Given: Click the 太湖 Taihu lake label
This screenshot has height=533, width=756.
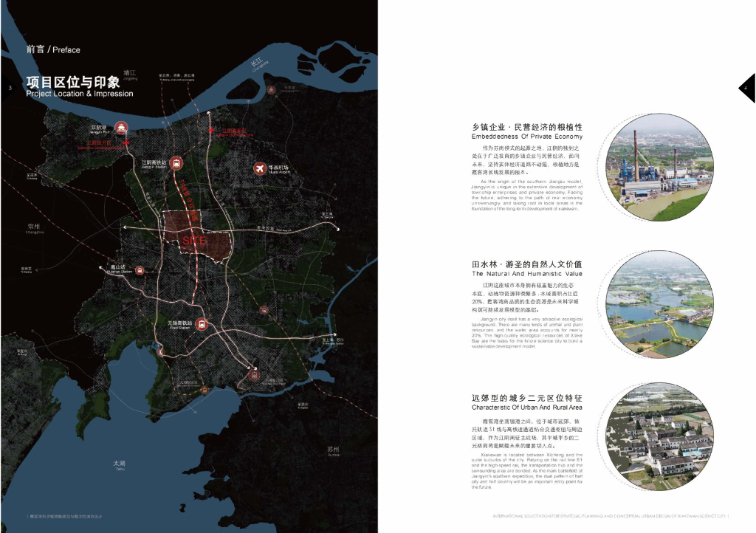Looking at the screenshot, I should point(119,464).
